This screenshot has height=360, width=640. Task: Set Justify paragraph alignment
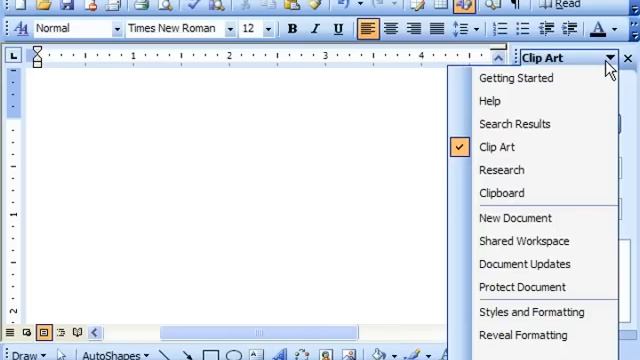pos(437,29)
